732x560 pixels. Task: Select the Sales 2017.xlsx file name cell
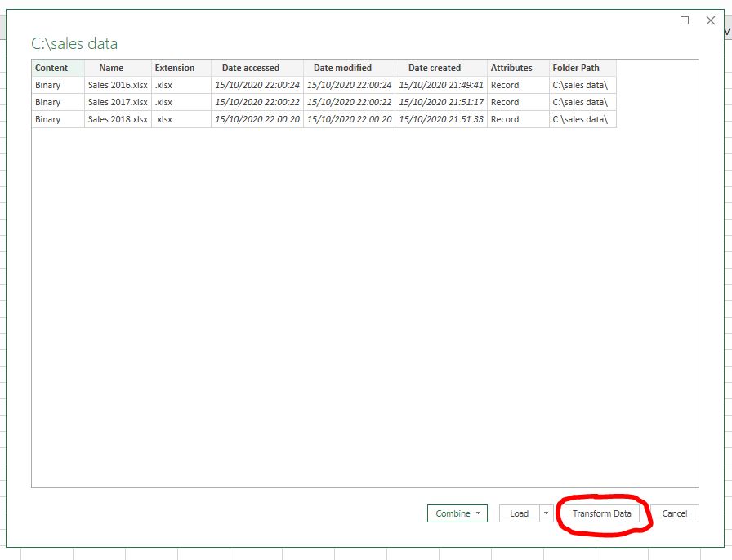[x=118, y=102]
